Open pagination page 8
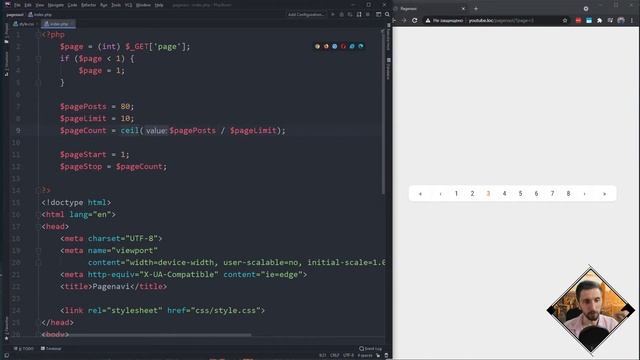The height and width of the screenshot is (360, 640). click(568, 194)
